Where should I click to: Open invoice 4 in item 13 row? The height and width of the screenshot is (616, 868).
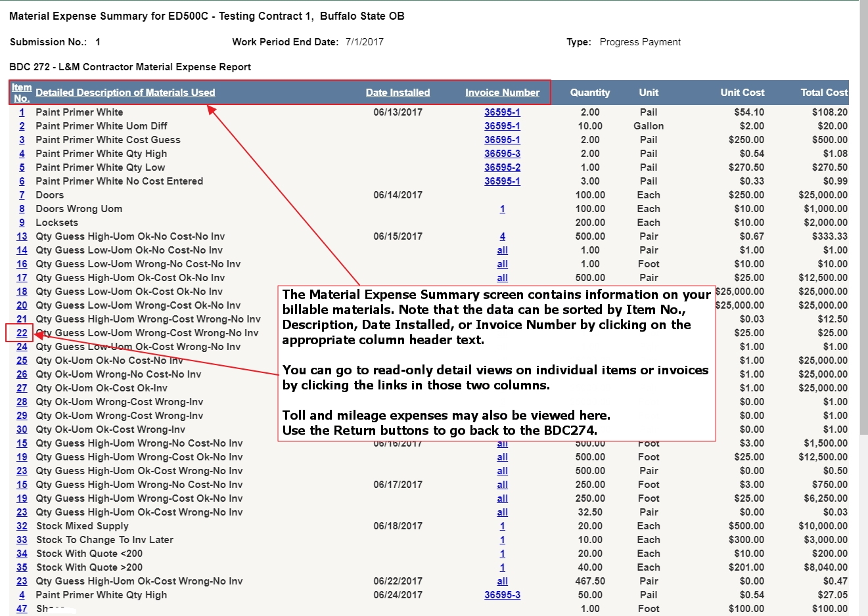coord(503,236)
